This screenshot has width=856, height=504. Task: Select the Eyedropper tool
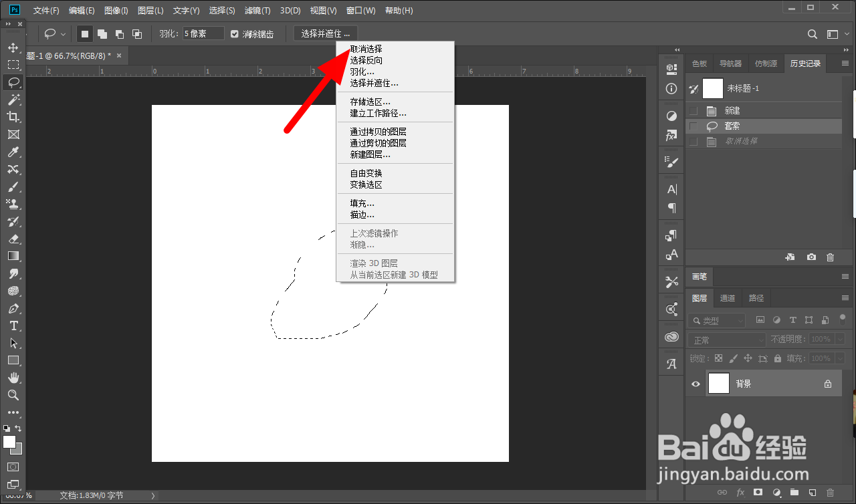coord(13,152)
